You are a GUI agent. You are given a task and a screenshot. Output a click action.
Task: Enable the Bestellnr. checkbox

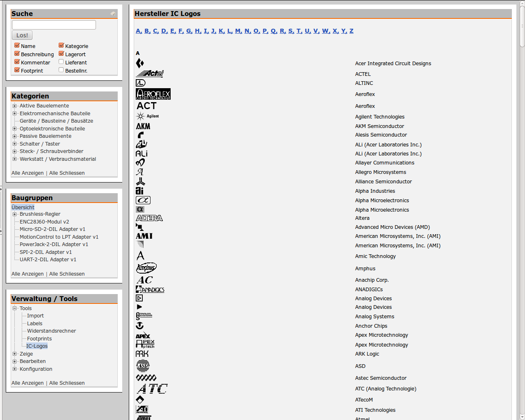point(61,70)
